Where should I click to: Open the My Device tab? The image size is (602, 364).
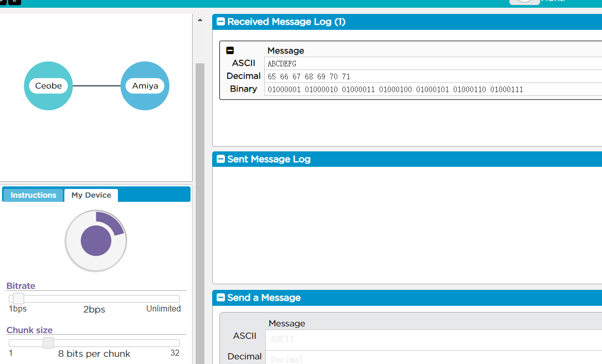(x=91, y=195)
